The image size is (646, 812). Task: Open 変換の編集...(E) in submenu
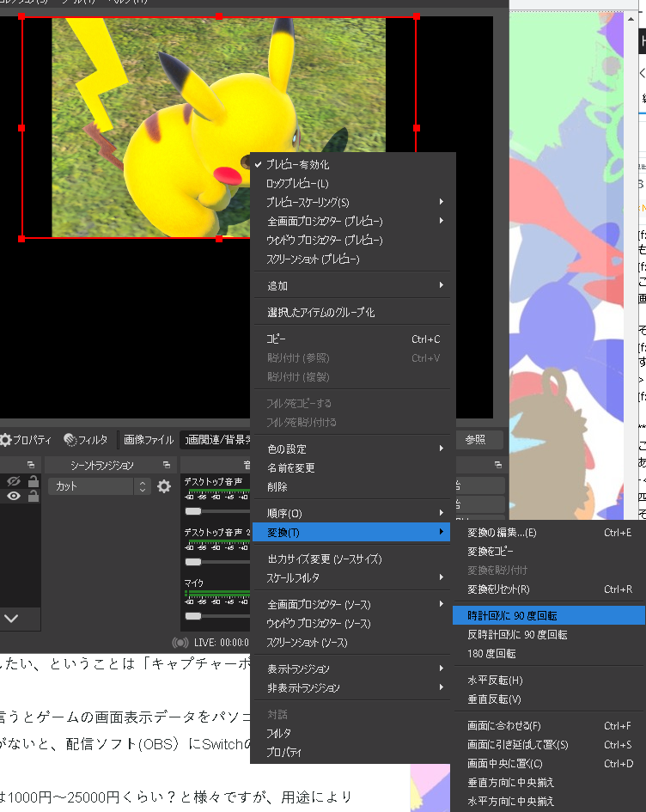[x=549, y=533]
